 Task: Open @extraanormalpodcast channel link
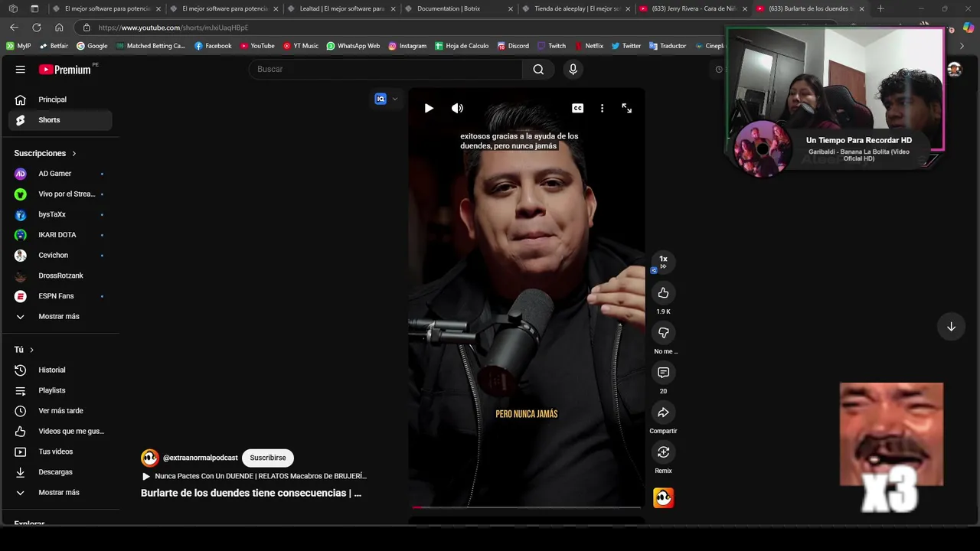pos(200,458)
